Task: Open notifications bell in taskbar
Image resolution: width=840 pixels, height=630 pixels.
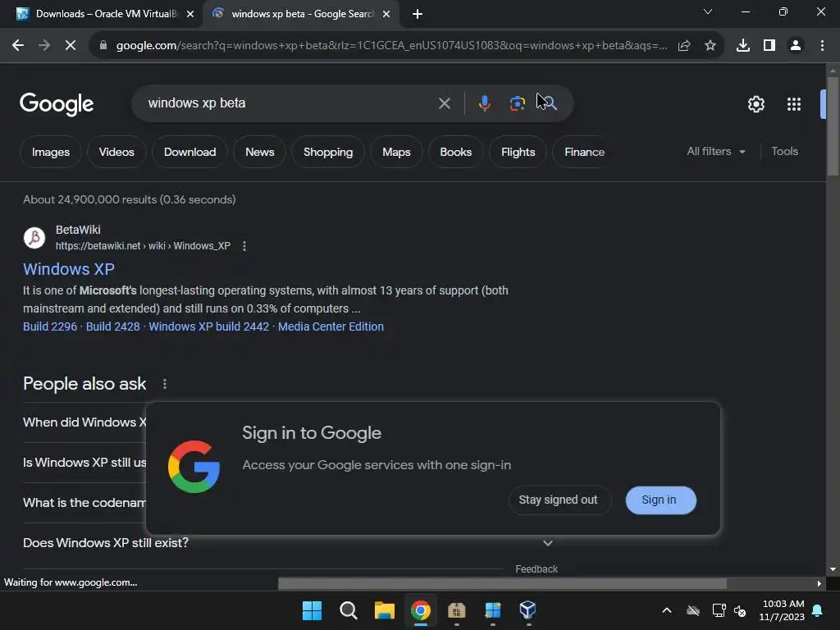Action: pos(818,610)
